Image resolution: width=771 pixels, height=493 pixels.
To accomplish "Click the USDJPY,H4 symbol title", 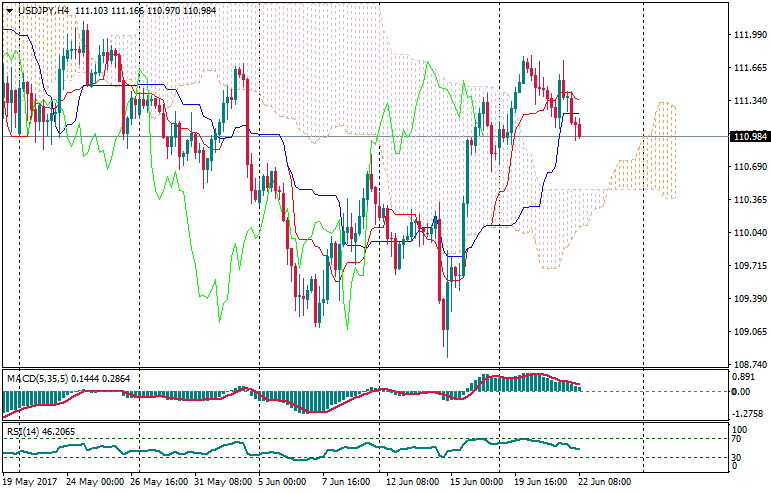I will pos(43,9).
